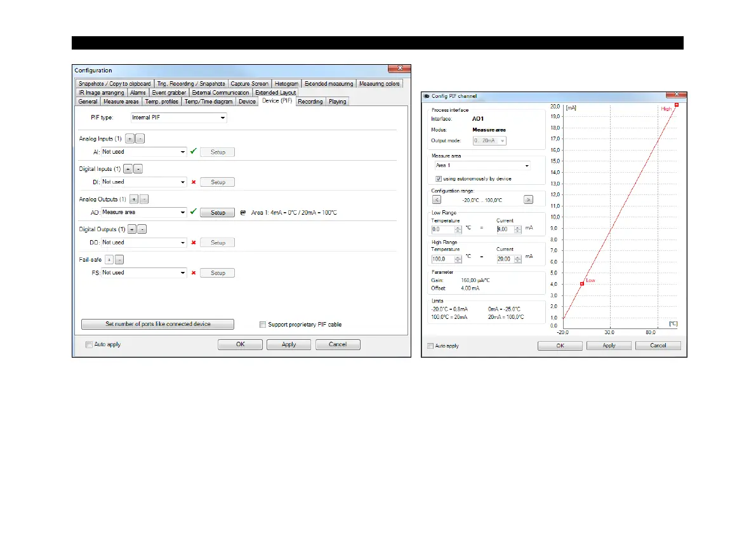This screenshot has height=533, width=756.
Task: Open the External Communication tab
Action: (x=220, y=93)
